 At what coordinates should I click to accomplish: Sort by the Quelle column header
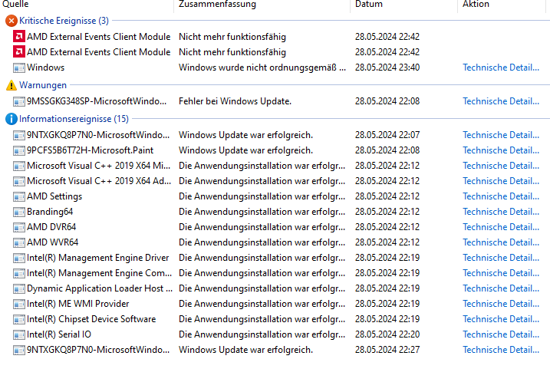[x=15, y=4]
